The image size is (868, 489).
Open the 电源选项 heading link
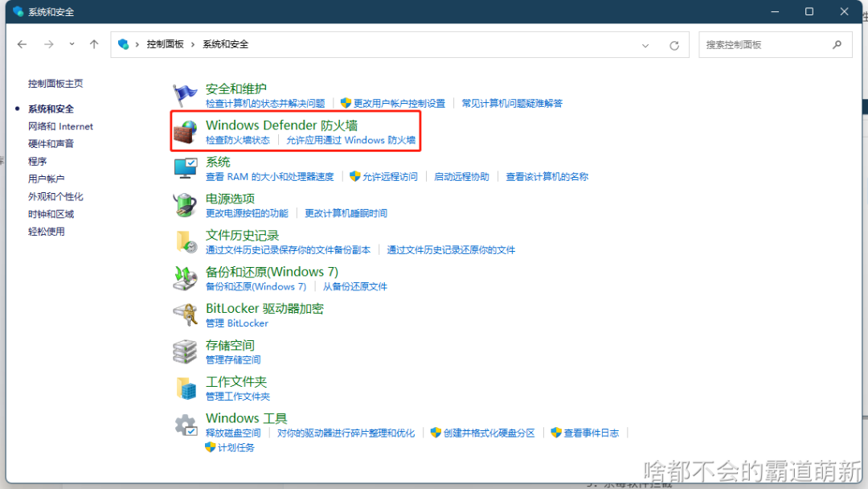point(230,199)
